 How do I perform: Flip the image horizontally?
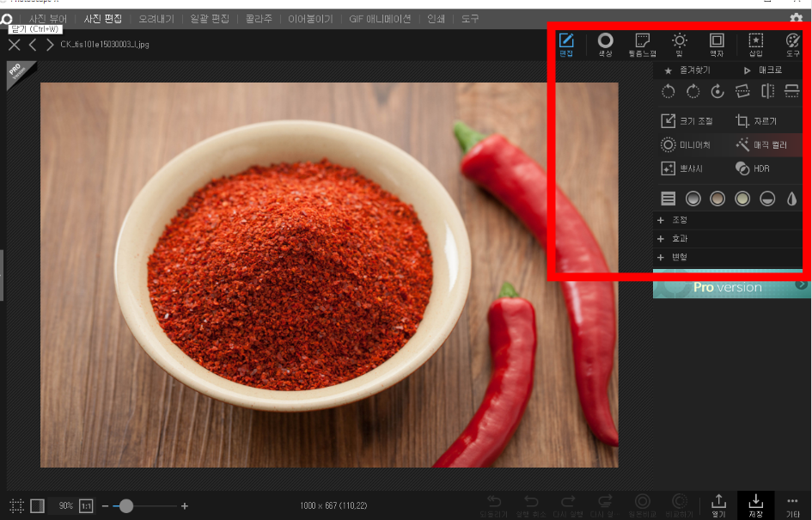(x=767, y=92)
